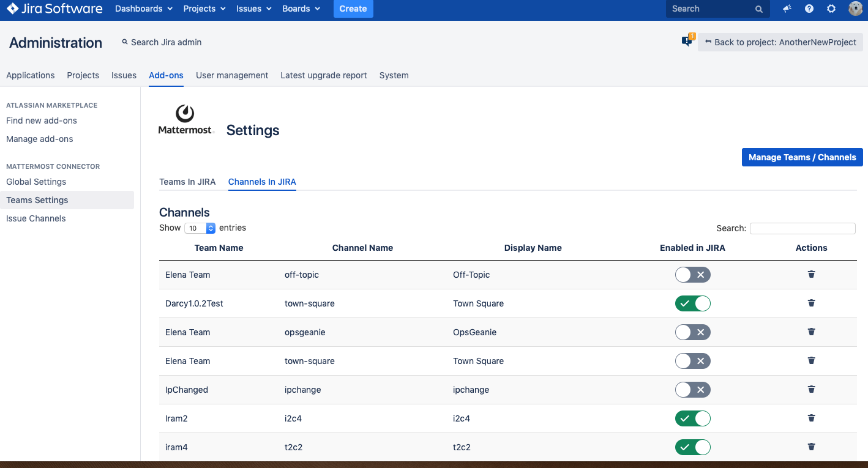The width and height of the screenshot is (868, 468).
Task: Delete the off-topic channel using trash icon
Action: tap(811, 275)
